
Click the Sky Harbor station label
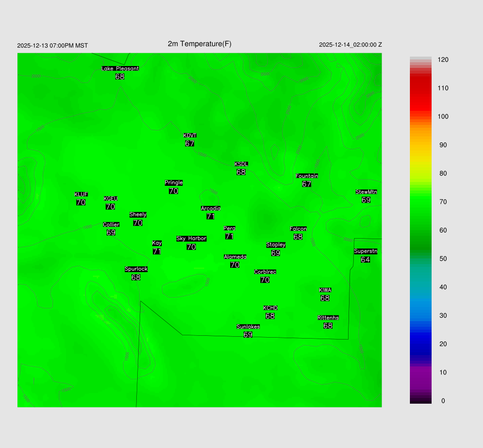[x=191, y=239]
